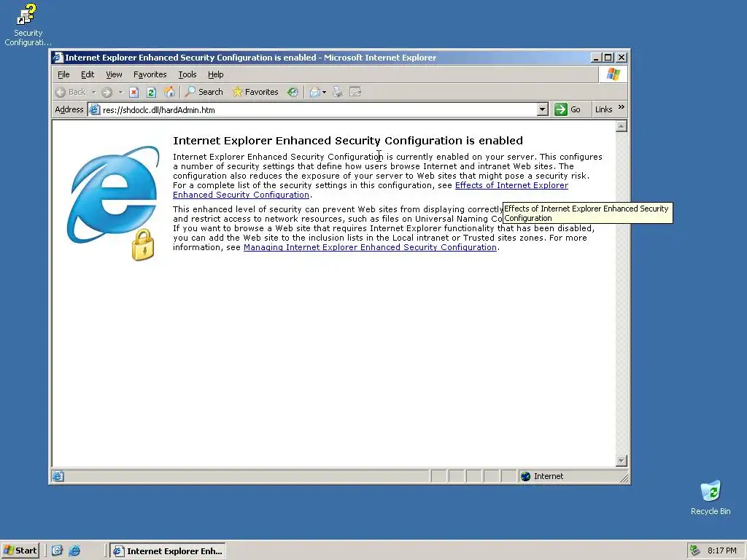The width and height of the screenshot is (747, 560).
Task: Open the File menu
Action: (x=63, y=74)
